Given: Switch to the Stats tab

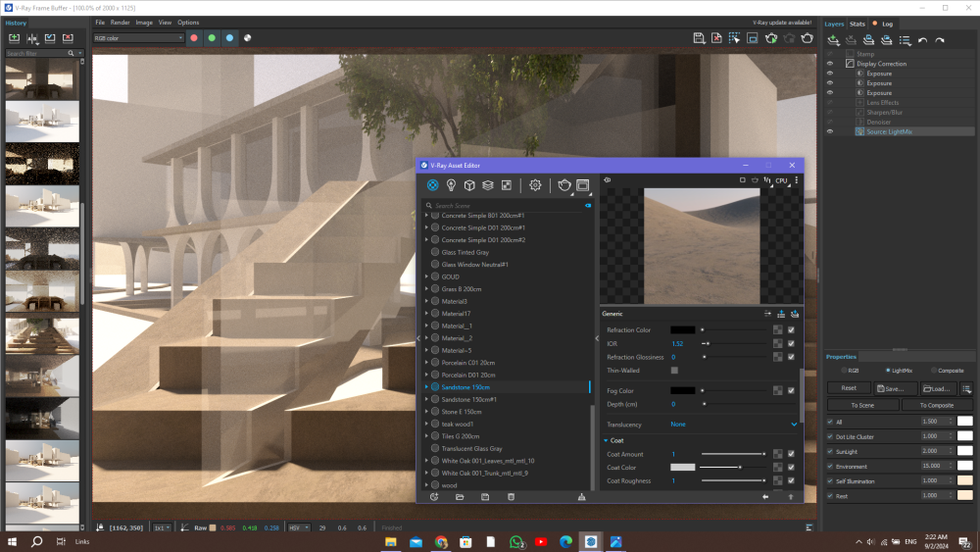Looking at the screenshot, I should click(857, 24).
